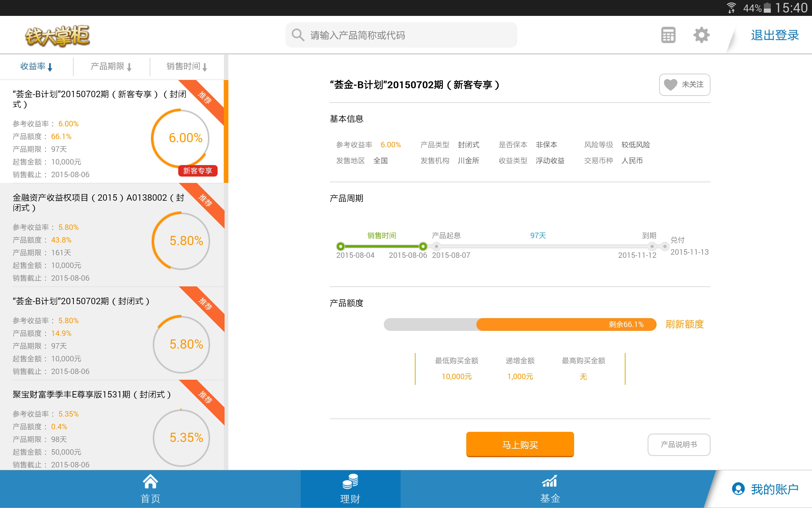The image size is (812, 508).
Task: Click the 到期 marker 2015-11-12
Action: coord(652,246)
